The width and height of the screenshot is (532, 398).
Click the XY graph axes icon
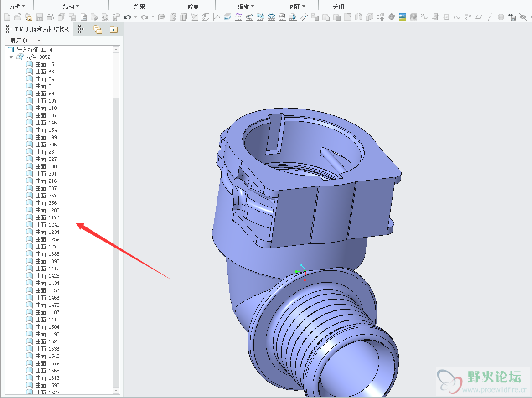point(217,16)
